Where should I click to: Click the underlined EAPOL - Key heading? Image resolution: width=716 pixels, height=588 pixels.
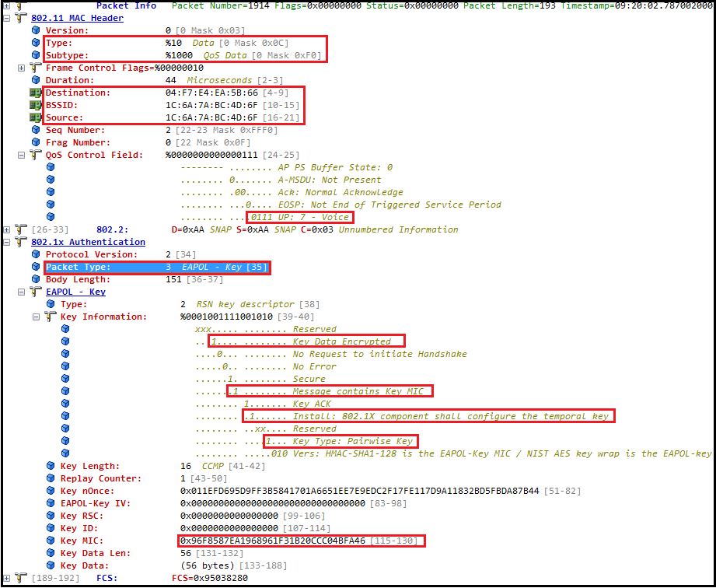click(x=75, y=292)
